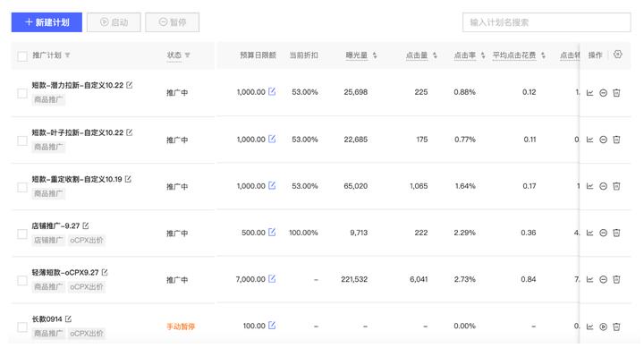Click the 221,532 exposure value
The height and width of the screenshot is (348, 644).
click(354, 279)
